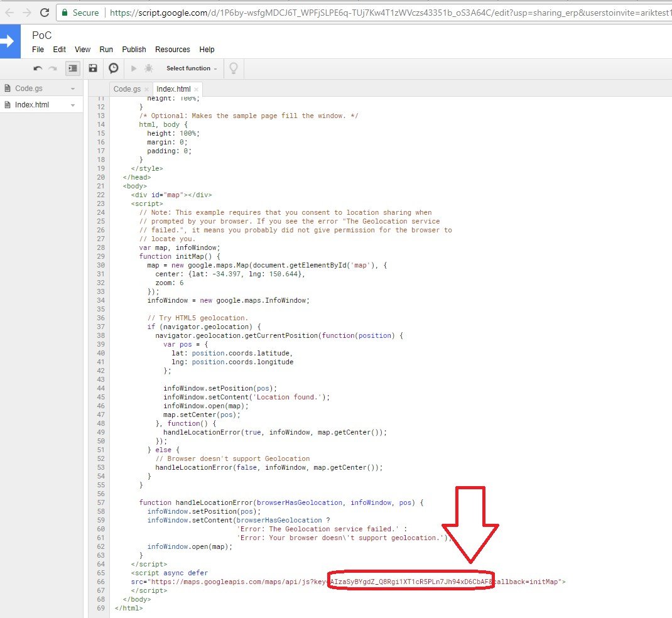Click the '</style>' closing tag line
The height and width of the screenshot is (618, 672).
point(147,168)
